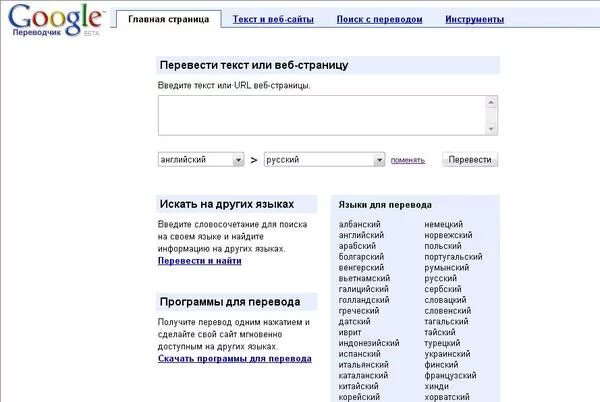The image size is (600, 402).
Task: Click немецкий in the language list
Action: (x=443, y=224)
